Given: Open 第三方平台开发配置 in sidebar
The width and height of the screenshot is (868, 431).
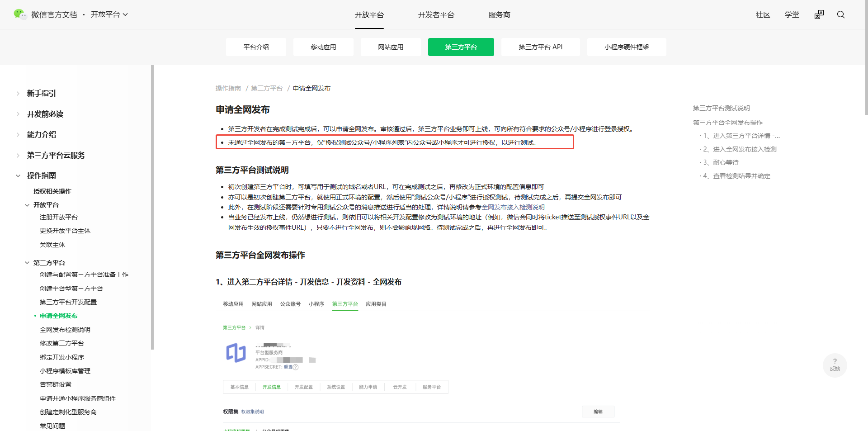Looking at the screenshot, I should 68,302.
